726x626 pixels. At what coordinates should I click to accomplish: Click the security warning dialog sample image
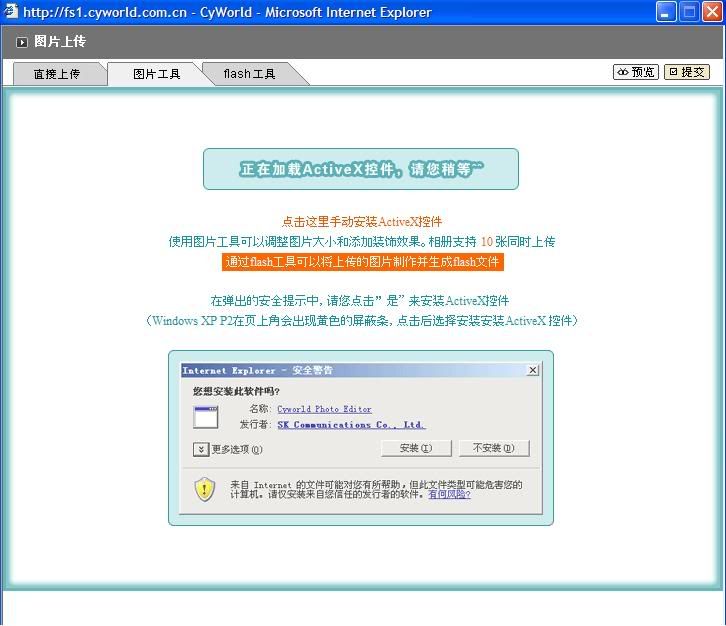click(361, 438)
